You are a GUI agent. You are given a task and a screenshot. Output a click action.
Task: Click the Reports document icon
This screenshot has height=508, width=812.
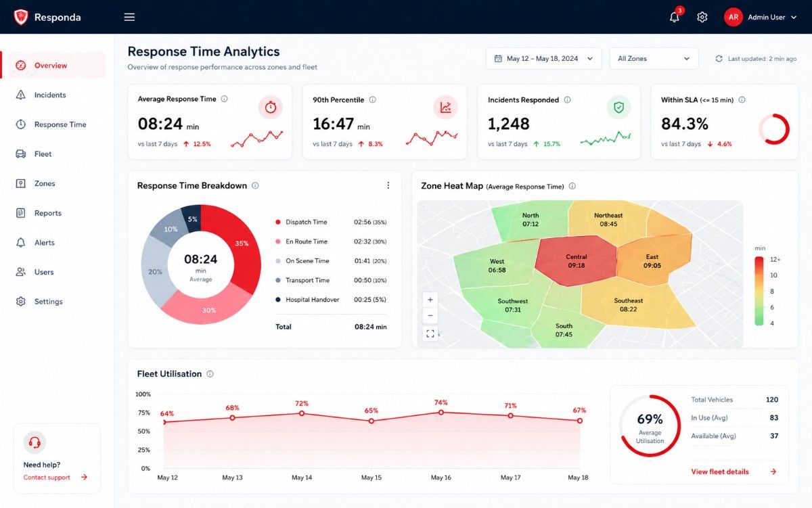tap(21, 213)
